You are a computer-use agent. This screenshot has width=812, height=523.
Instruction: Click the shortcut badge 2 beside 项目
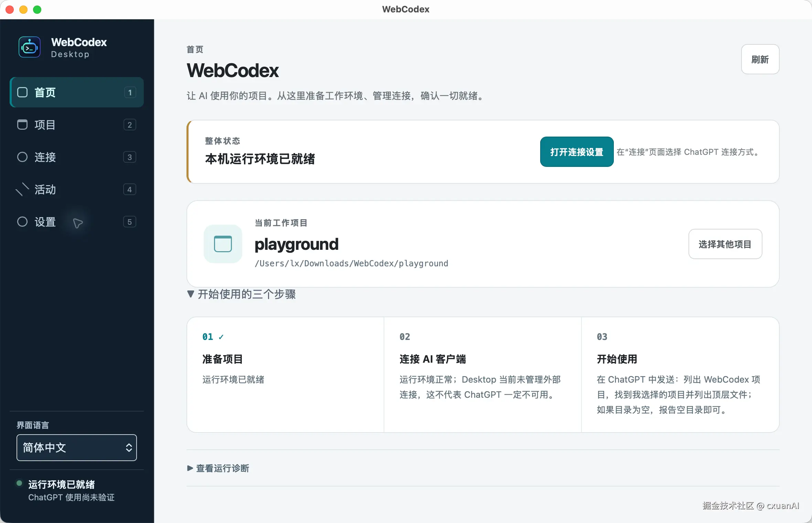[130, 125]
